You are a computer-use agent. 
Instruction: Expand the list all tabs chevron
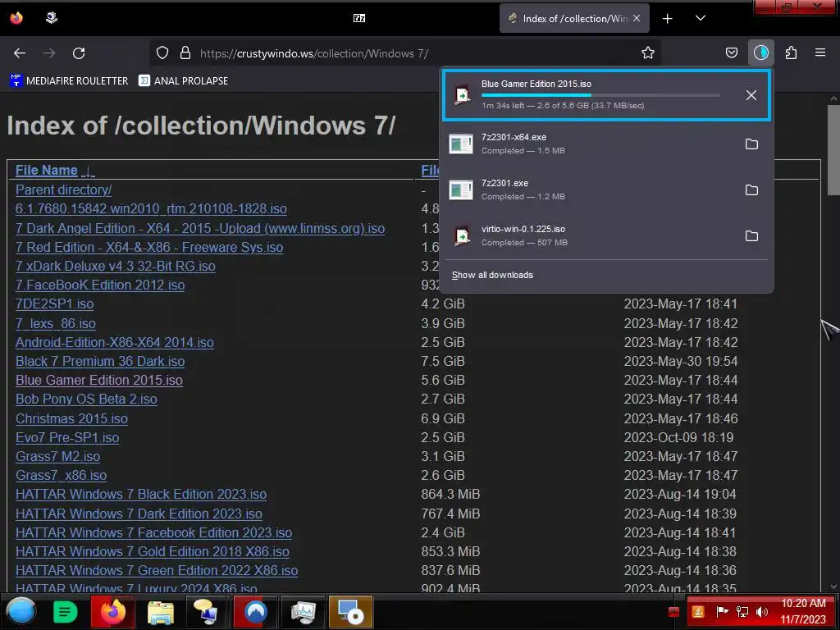point(701,18)
